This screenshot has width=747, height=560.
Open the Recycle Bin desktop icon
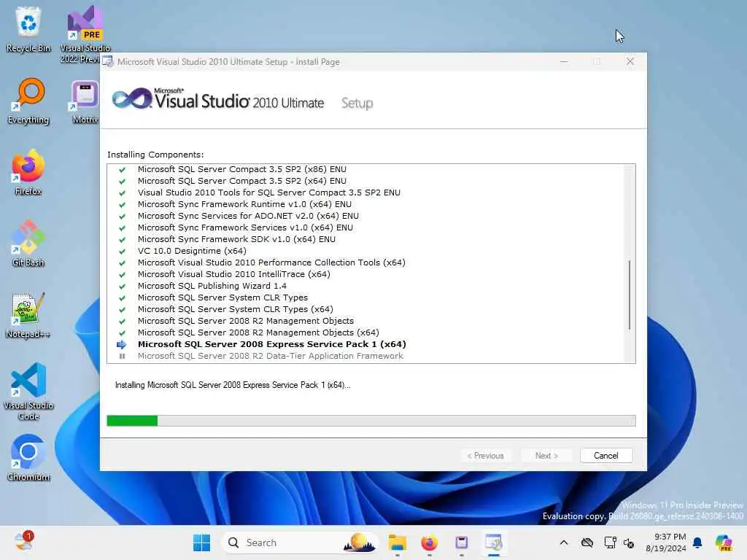pos(28,29)
